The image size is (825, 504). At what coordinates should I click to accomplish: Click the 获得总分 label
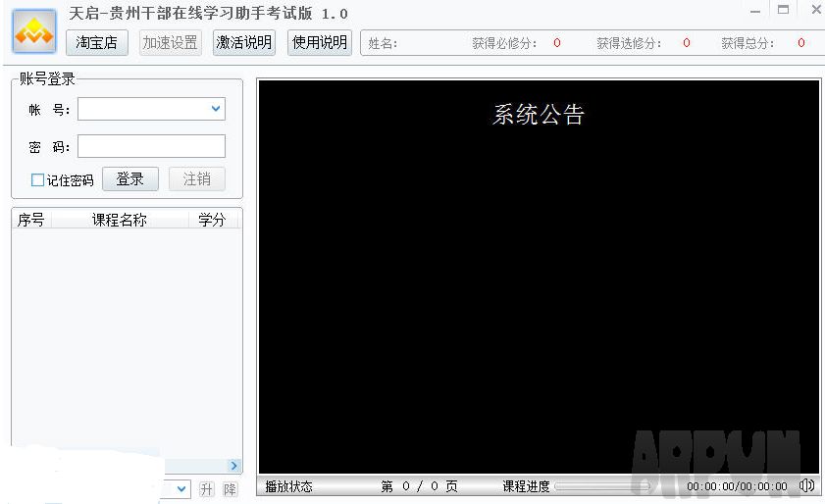(748, 43)
